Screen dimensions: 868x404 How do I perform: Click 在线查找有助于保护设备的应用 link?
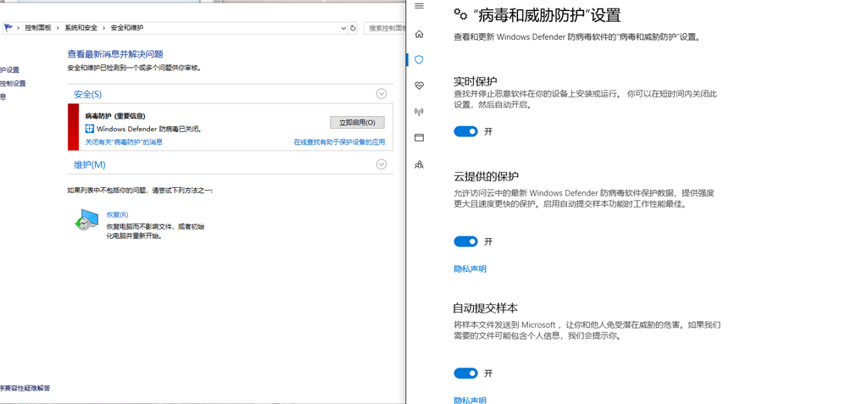click(339, 142)
